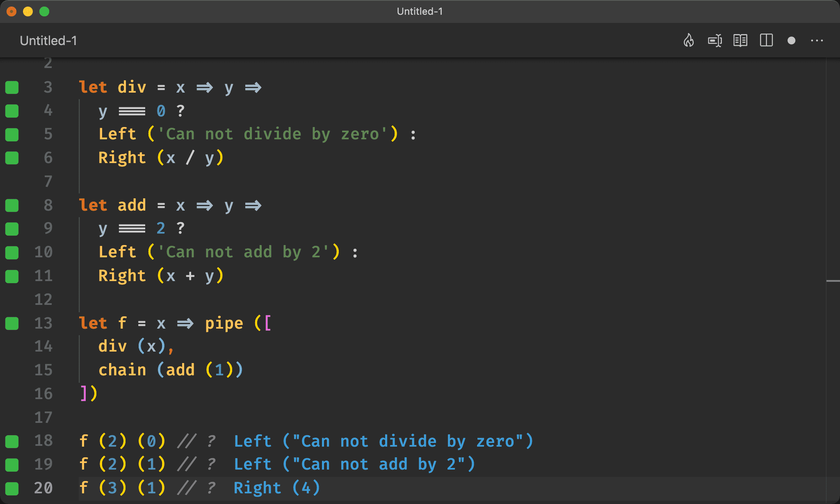Click the number 2 on line 9

click(161, 229)
